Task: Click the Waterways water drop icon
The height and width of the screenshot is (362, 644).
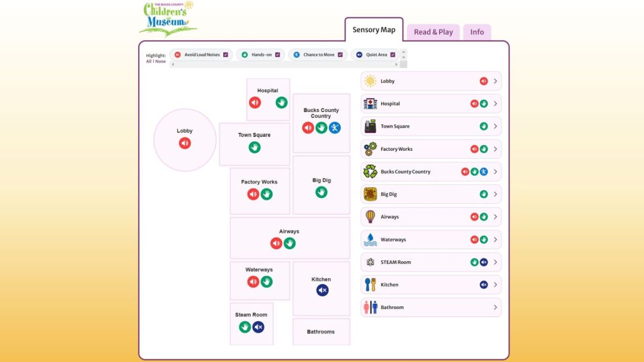Action: coord(370,240)
